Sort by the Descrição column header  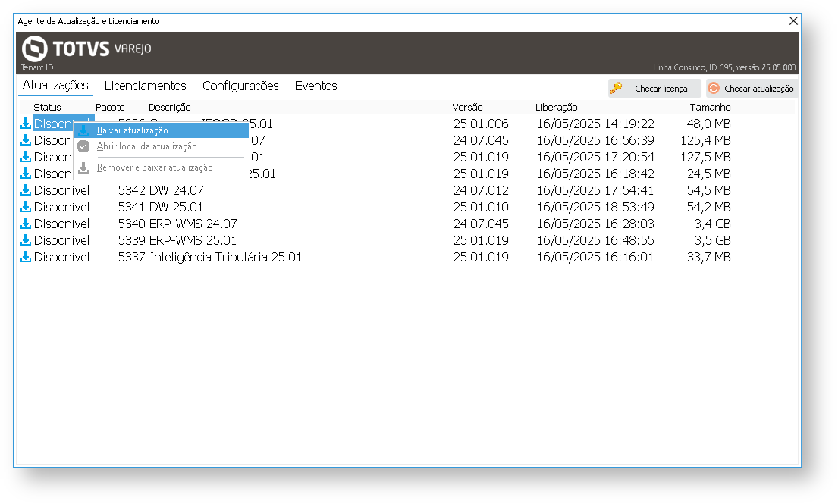point(169,108)
